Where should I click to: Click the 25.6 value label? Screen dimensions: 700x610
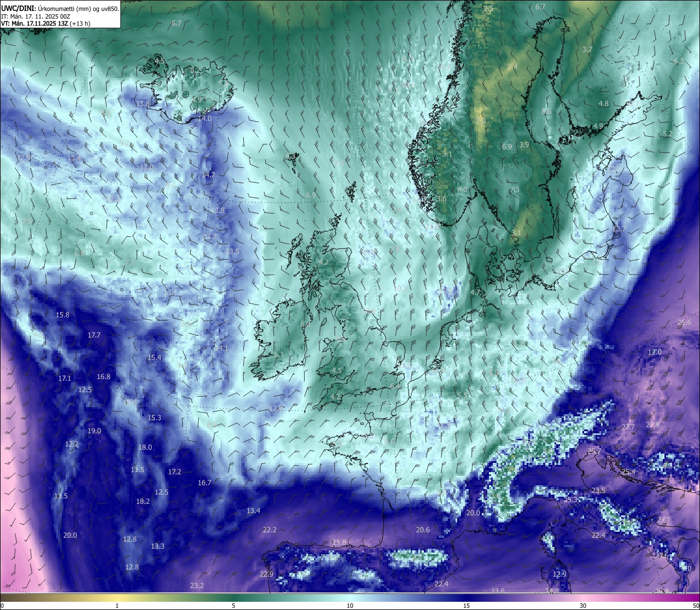[x=684, y=323]
